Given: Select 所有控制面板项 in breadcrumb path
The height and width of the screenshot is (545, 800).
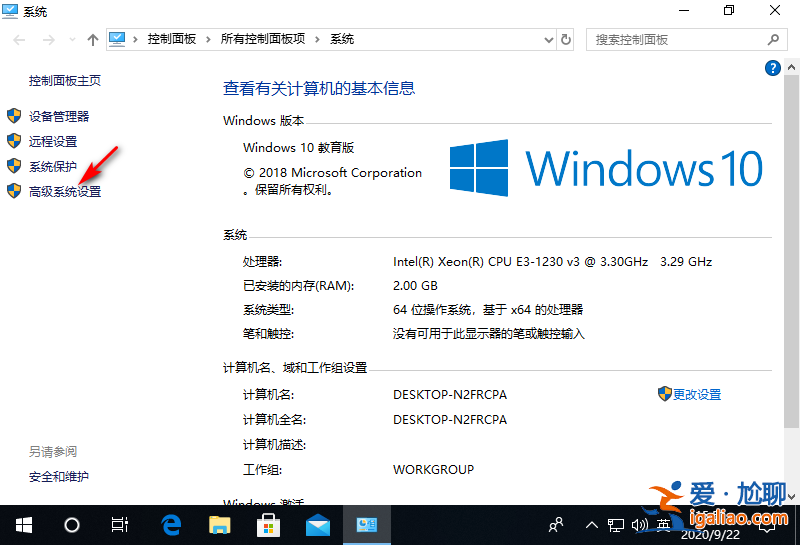Looking at the screenshot, I should tap(263, 39).
